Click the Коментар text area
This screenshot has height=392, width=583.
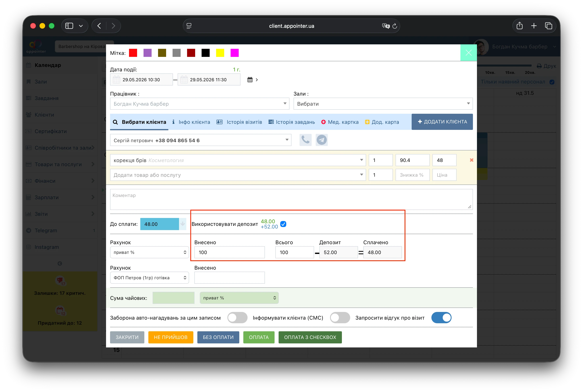(291, 199)
